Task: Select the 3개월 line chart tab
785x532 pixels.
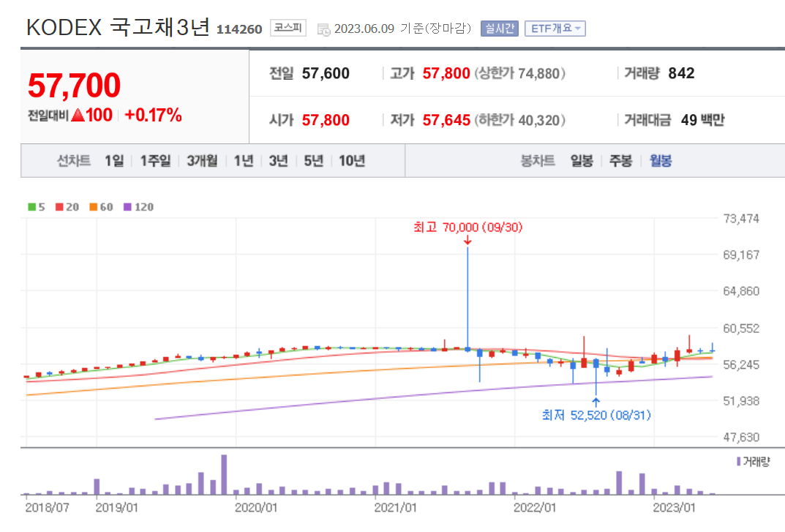Action: tap(202, 161)
